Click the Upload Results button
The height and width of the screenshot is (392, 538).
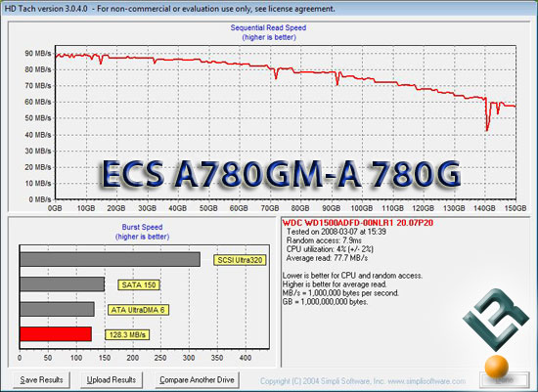click(112, 380)
